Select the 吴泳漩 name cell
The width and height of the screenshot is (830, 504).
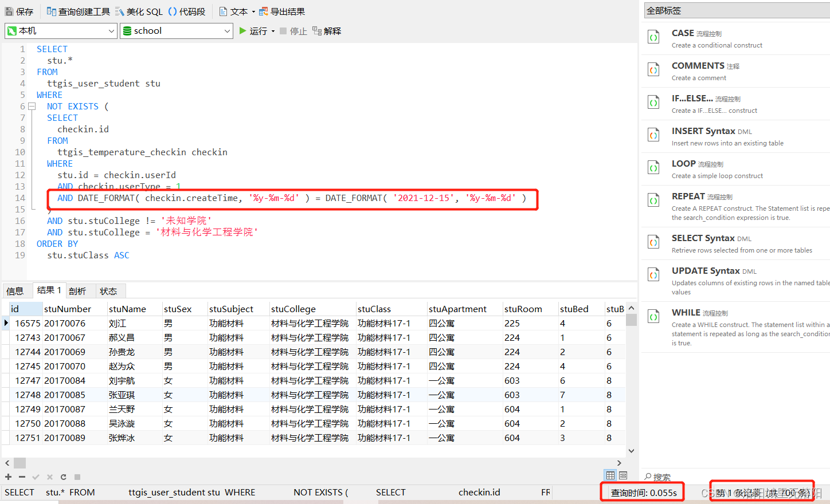click(134, 423)
